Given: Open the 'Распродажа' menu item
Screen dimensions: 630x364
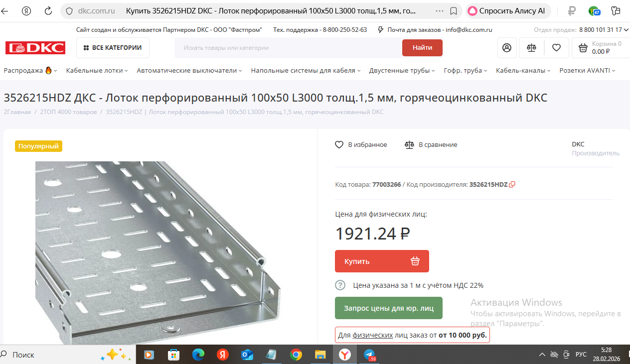Looking at the screenshot, I should click(x=30, y=71).
